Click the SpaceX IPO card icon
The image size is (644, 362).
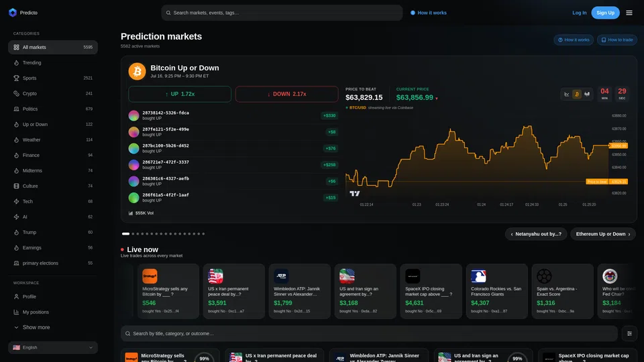point(413,276)
